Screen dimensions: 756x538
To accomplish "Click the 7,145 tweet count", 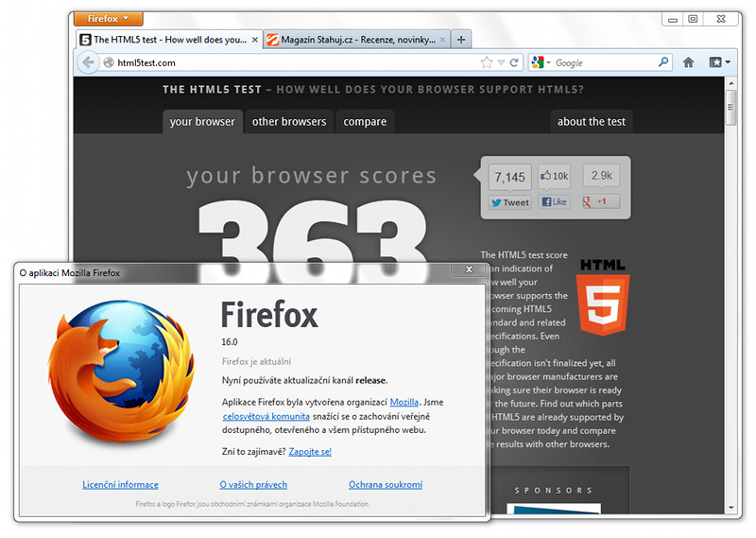I will coord(509,177).
